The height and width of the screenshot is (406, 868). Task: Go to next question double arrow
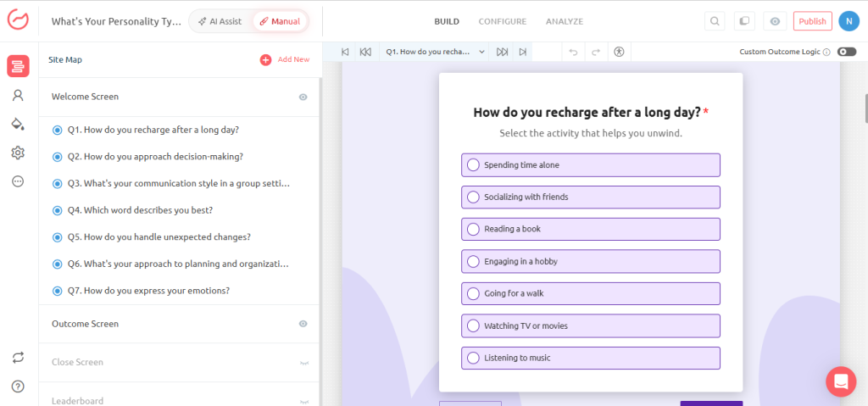click(502, 52)
